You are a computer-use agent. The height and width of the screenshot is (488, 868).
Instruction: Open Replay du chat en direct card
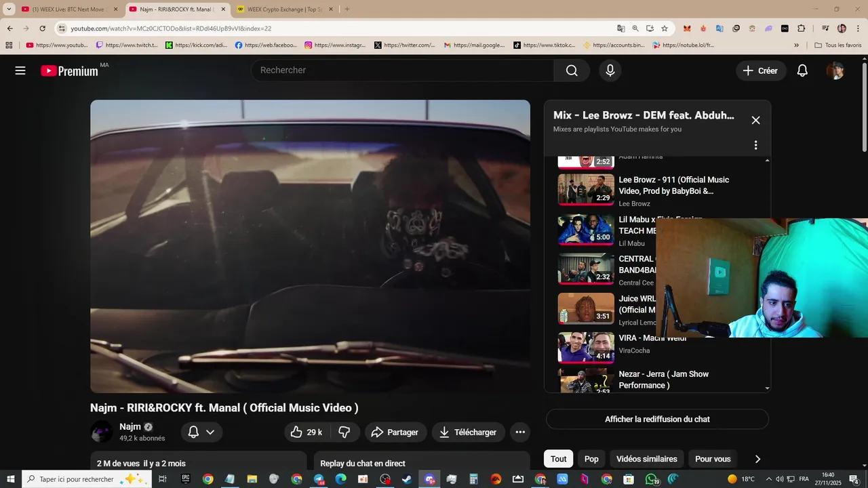click(421, 462)
